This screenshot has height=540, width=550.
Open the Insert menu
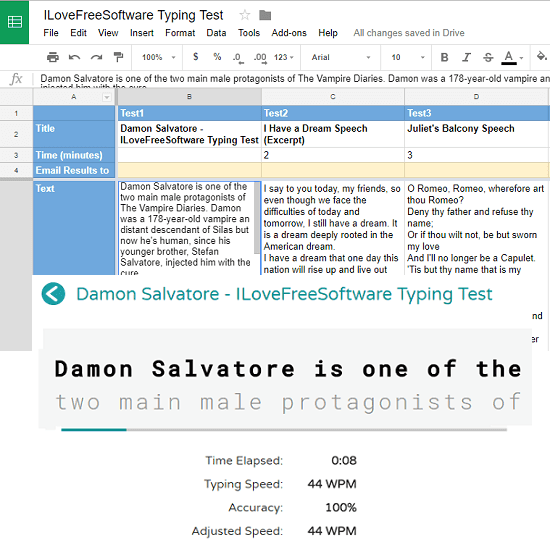pos(142,33)
